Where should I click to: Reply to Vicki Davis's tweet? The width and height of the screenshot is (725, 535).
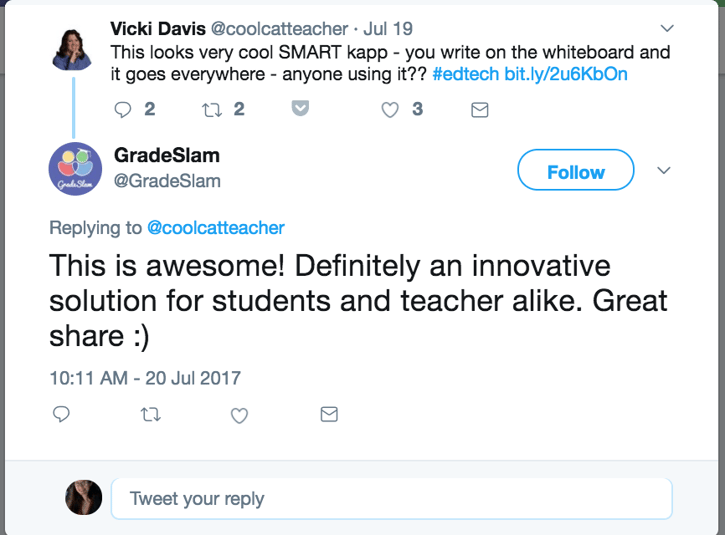point(124,109)
